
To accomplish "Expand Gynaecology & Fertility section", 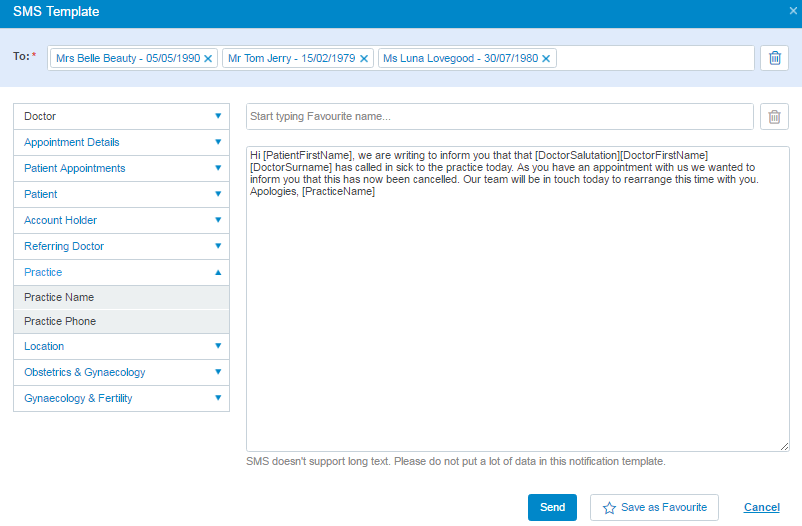I will tap(121, 399).
